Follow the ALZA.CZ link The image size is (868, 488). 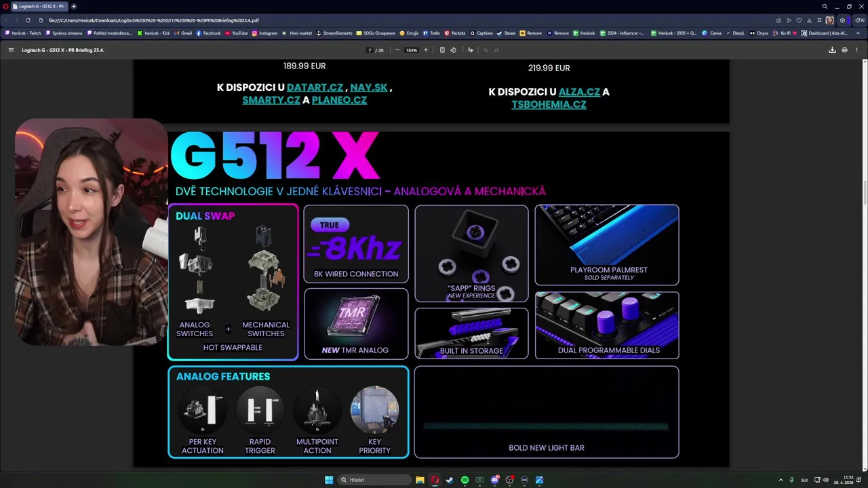click(x=579, y=91)
